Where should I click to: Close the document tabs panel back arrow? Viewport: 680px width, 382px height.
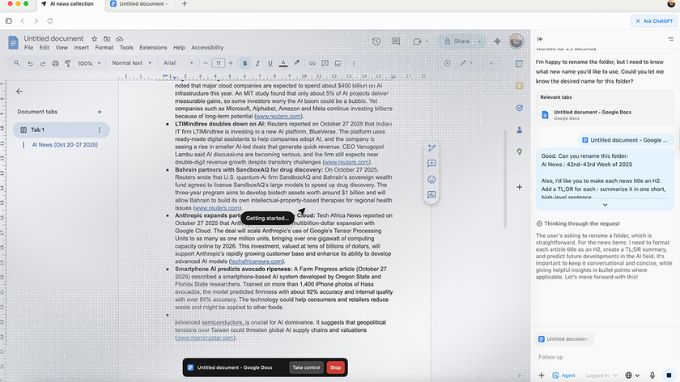(19, 91)
